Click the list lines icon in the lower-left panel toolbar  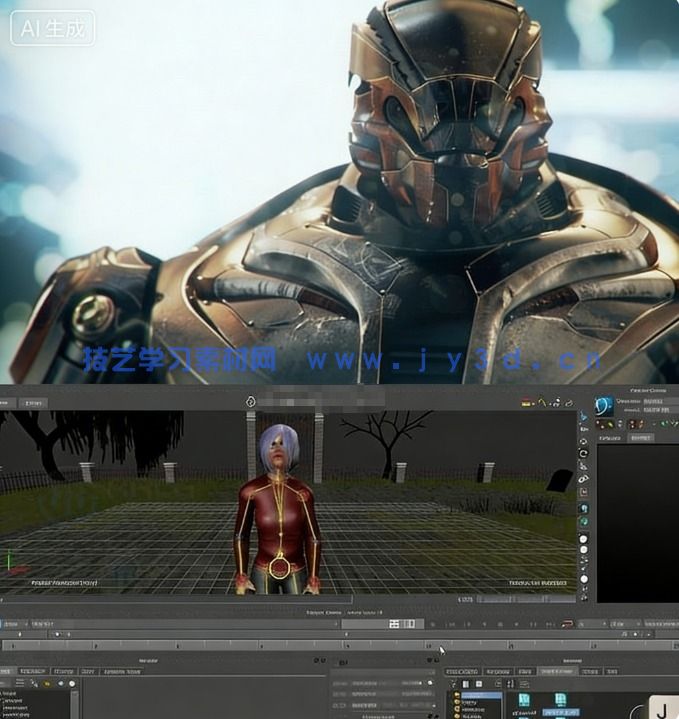[20, 683]
